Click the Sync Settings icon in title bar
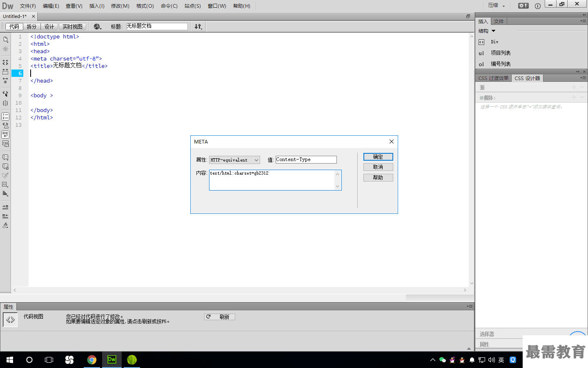The width and height of the screenshot is (588, 368). 523,6
